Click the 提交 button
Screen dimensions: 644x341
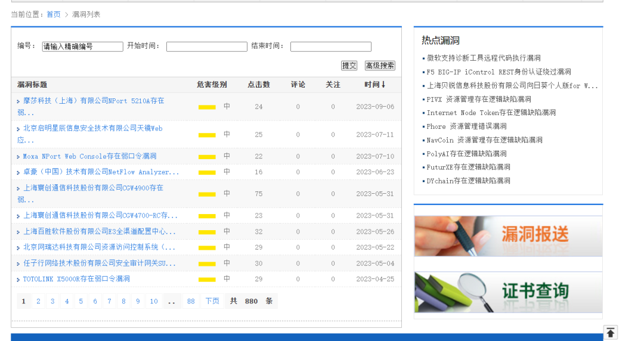point(349,66)
